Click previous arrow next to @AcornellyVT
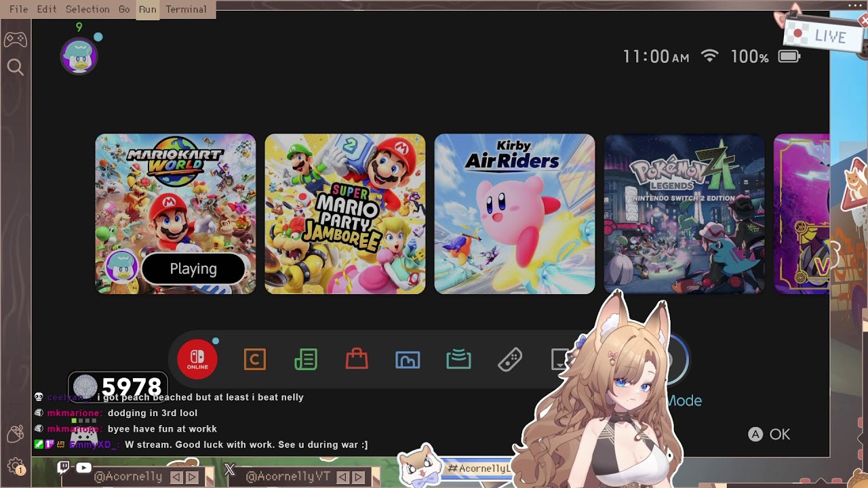868x488 pixels. (x=342, y=477)
